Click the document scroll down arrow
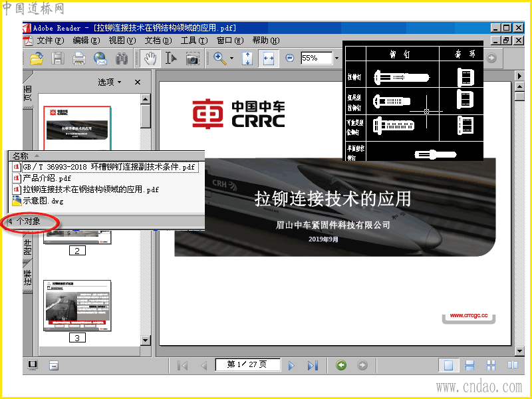532x399 pixels. (519, 351)
